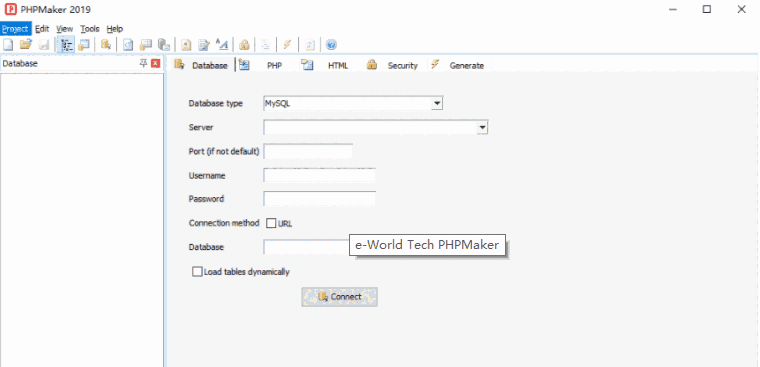The height and width of the screenshot is (367, 760).
Task: Click the grayed Save floppy disk icon
Action: [x=44, y=45]
